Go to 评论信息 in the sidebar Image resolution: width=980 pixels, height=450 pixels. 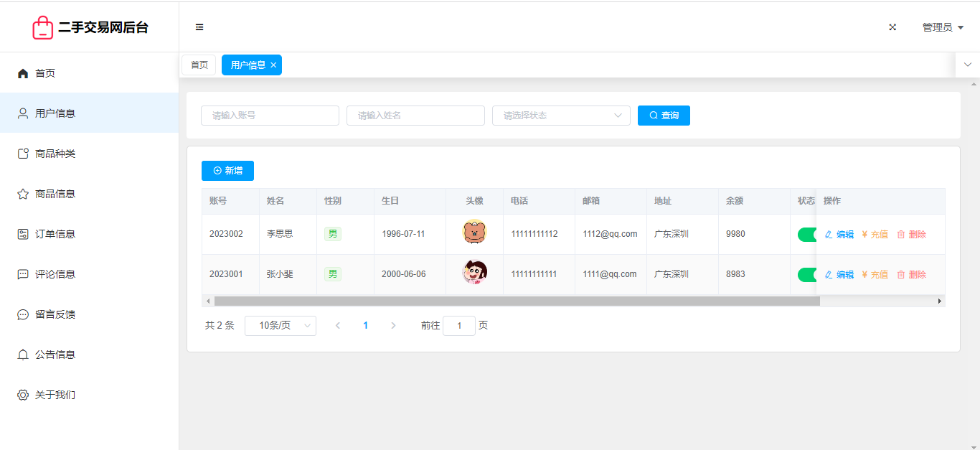click(x=55, y=274)
